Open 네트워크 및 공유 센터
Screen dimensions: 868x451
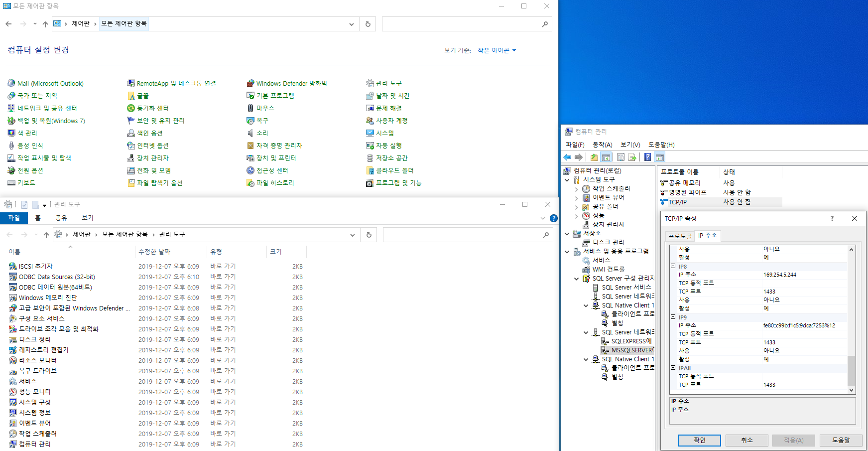coord(42,108)
